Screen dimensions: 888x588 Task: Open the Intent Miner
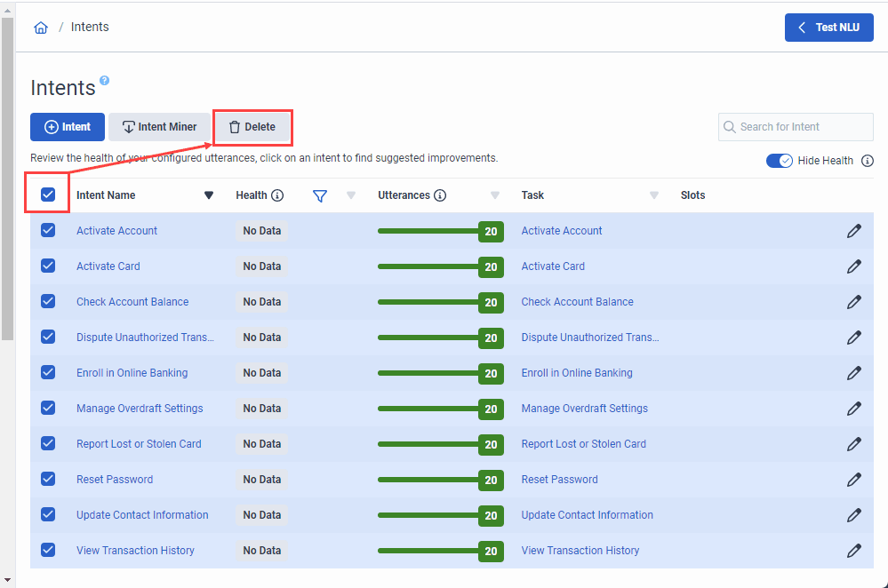point(159,127)
